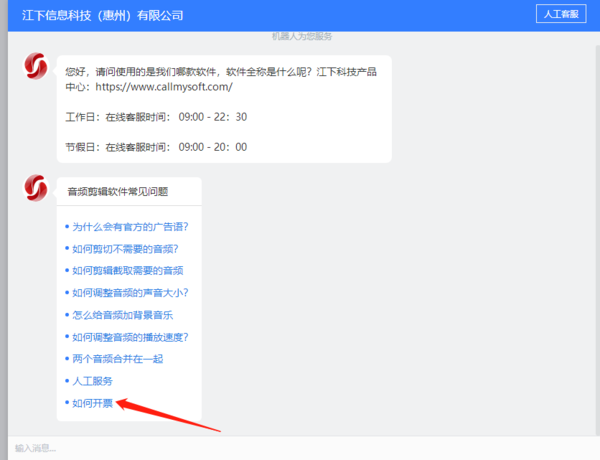600x460 pixels.
Task: Open 如何剪辑截取需要的音频 question
Action: tap(128, 271)
